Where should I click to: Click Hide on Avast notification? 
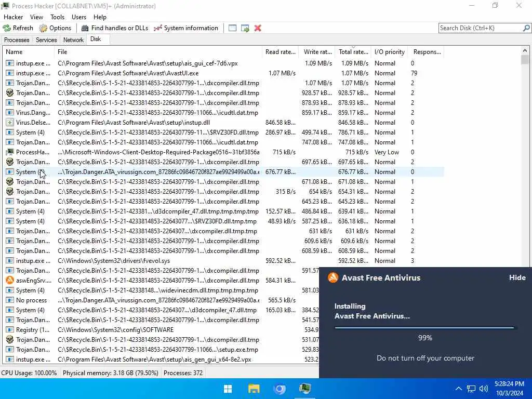pos(517,277)
